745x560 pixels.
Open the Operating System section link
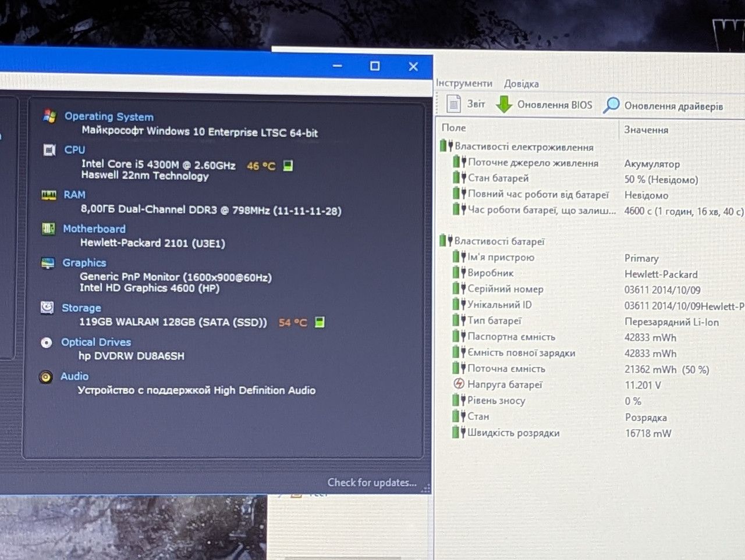pyautogui.click(x=109, y=116)
